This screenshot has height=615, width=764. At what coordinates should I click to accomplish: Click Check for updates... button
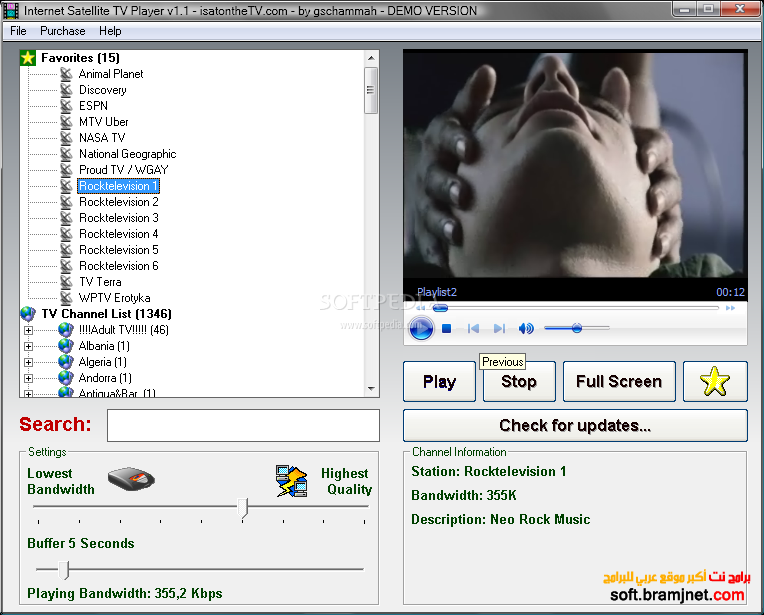pos(575,425)
